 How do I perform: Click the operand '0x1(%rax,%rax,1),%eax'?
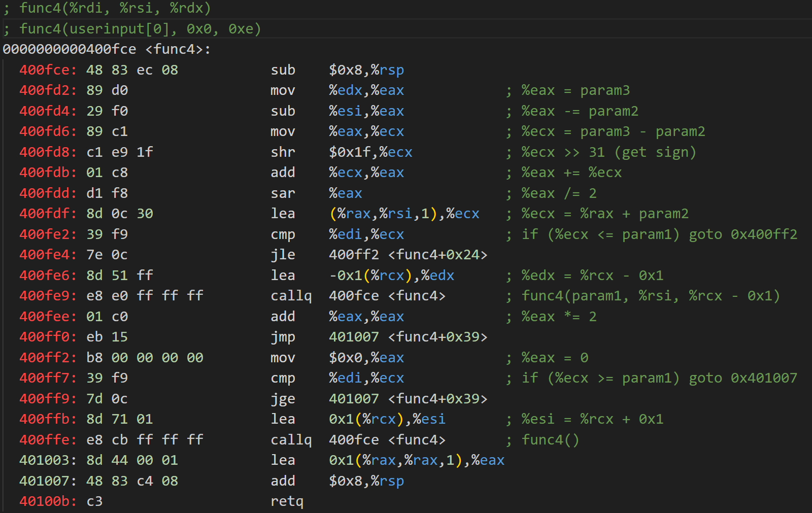click(416, 460)
